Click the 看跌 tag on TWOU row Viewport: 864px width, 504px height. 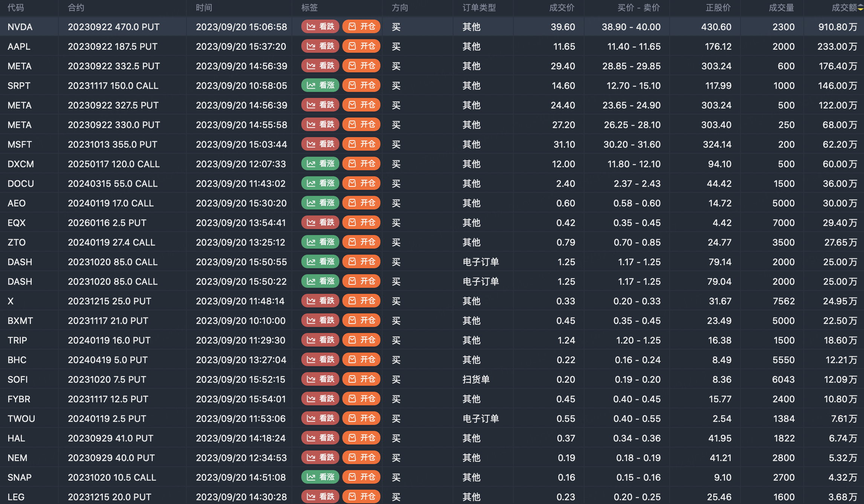pyautogui.click(x=320, y=418)
